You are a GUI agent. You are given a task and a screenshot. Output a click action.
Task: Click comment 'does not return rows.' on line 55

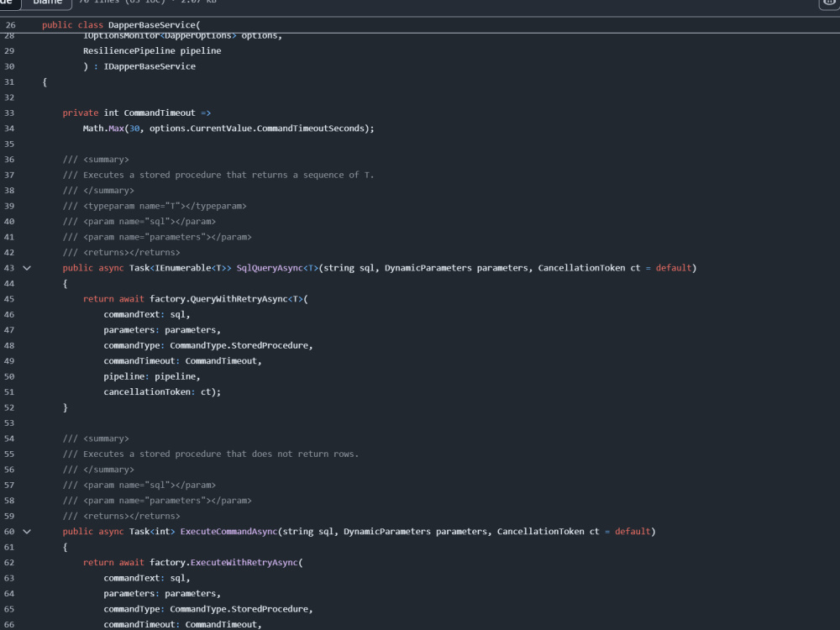(305, 454)
